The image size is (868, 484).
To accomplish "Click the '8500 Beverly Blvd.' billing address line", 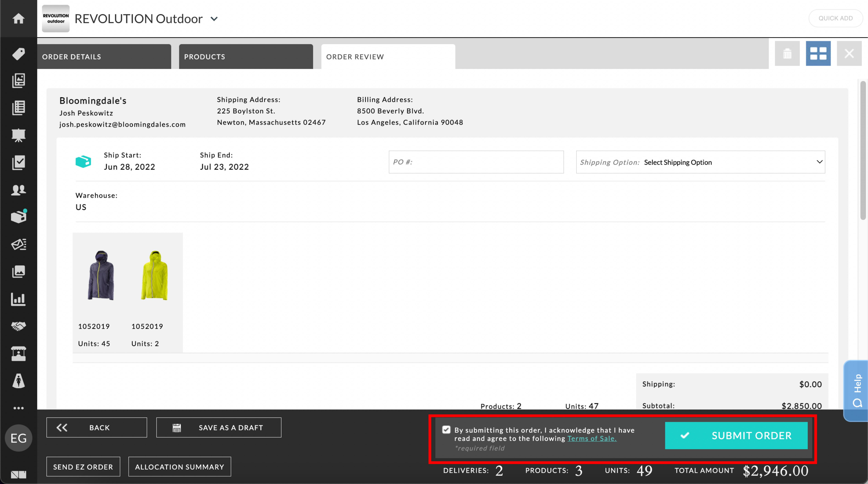I will (x=391, y=111).
